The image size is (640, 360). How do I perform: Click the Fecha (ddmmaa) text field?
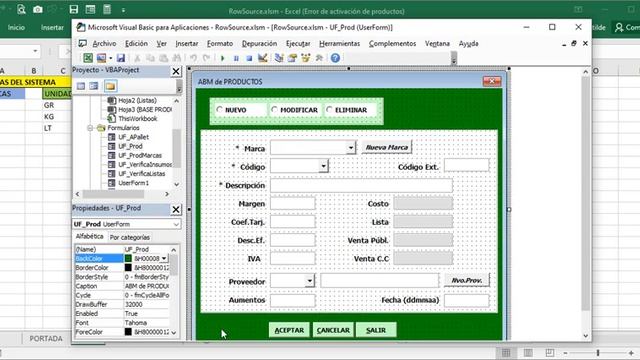467,300
